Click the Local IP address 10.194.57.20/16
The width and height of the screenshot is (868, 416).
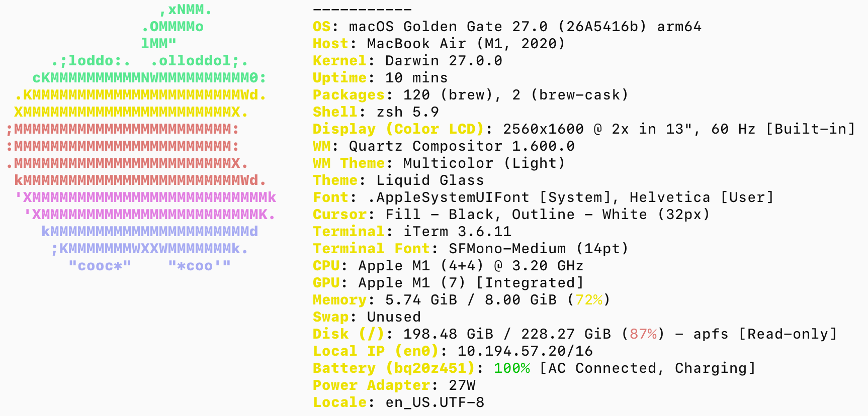pos(525,351)
